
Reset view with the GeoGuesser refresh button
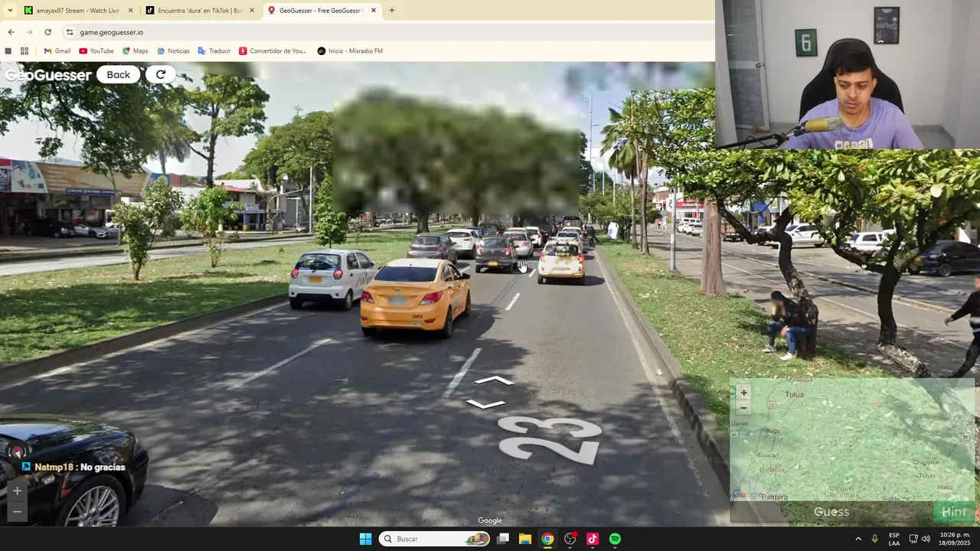tap(161, 74)
